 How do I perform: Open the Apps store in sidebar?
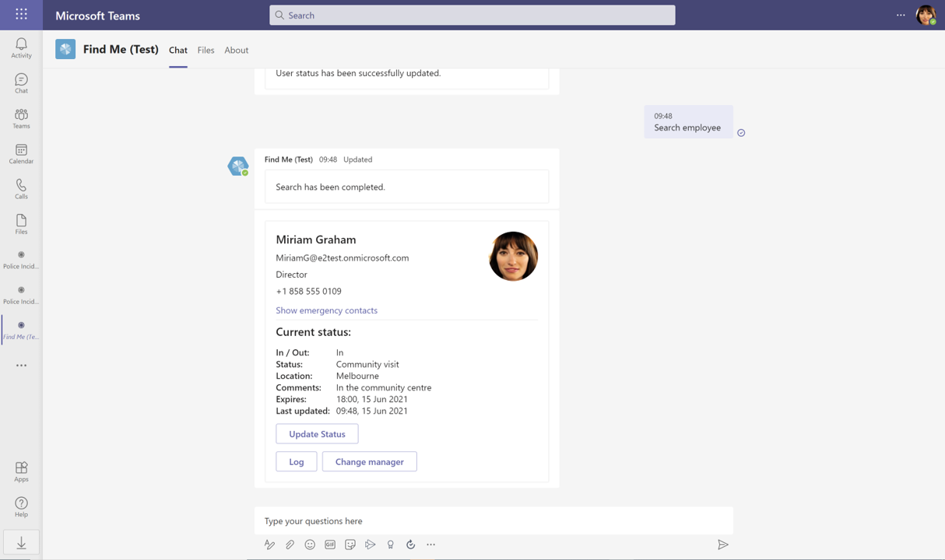click(21, 471)
